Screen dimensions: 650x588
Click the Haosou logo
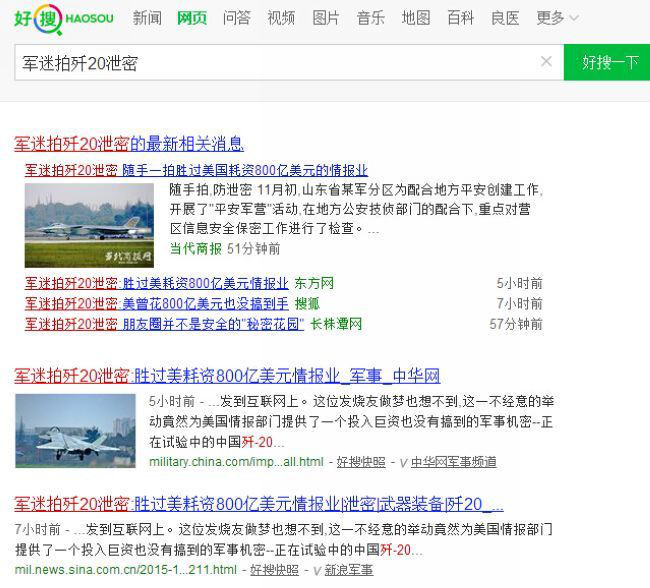point(63,19)
